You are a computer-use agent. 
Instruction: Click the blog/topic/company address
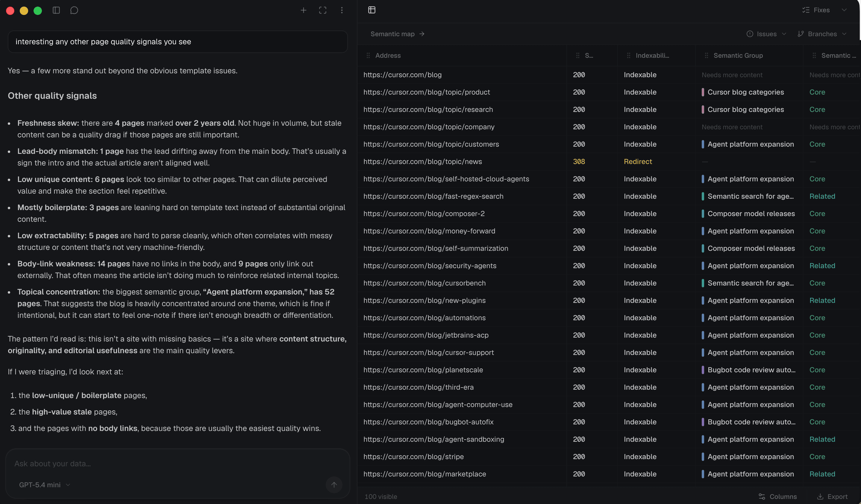tap(429, 127)
